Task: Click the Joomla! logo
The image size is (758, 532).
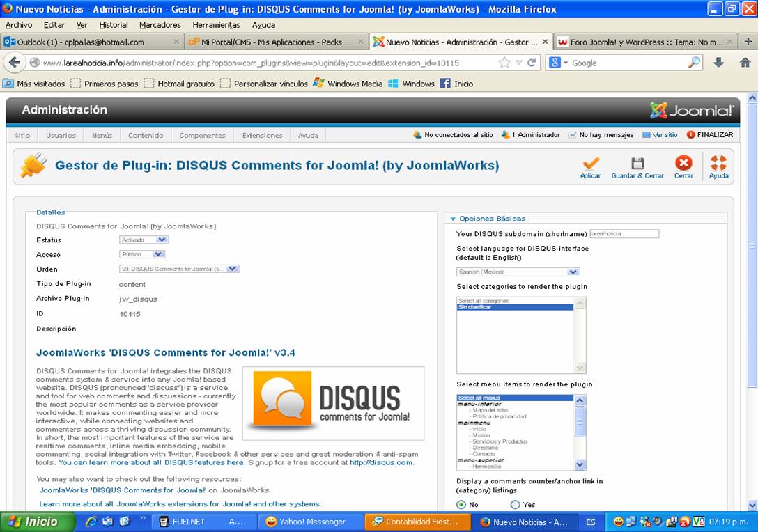Action: tap(692, 111)
